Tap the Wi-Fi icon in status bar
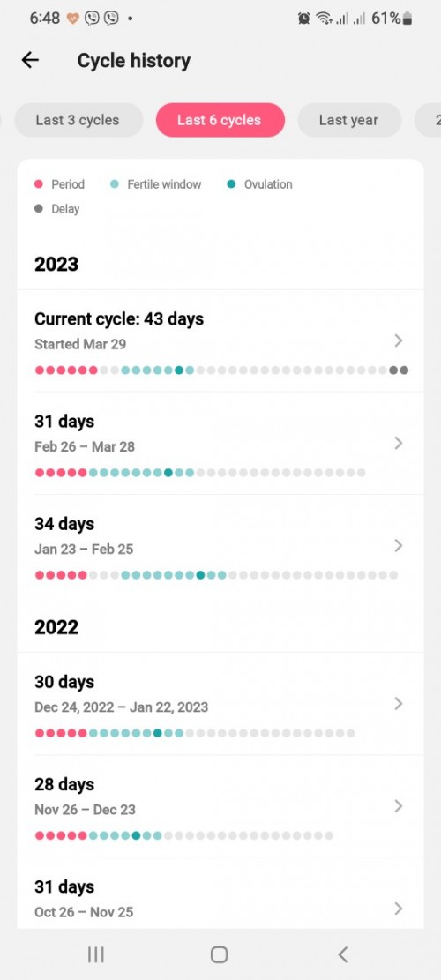 coord(323,19)
